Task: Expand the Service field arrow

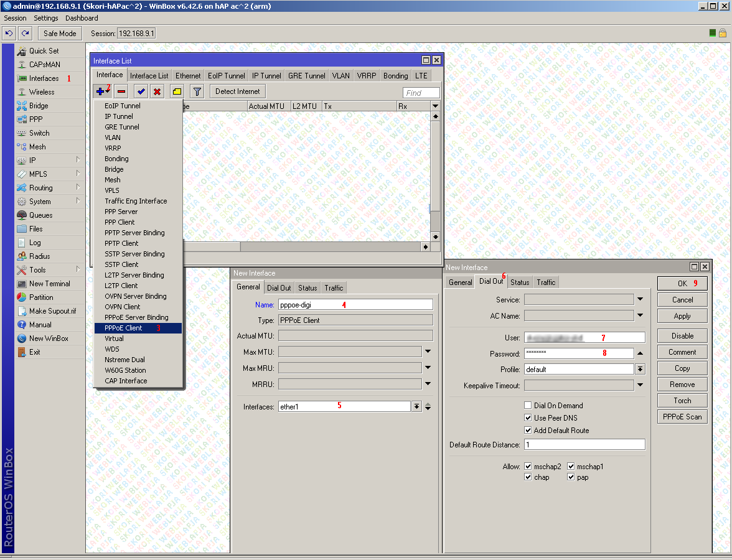Action: pos(640,300)
